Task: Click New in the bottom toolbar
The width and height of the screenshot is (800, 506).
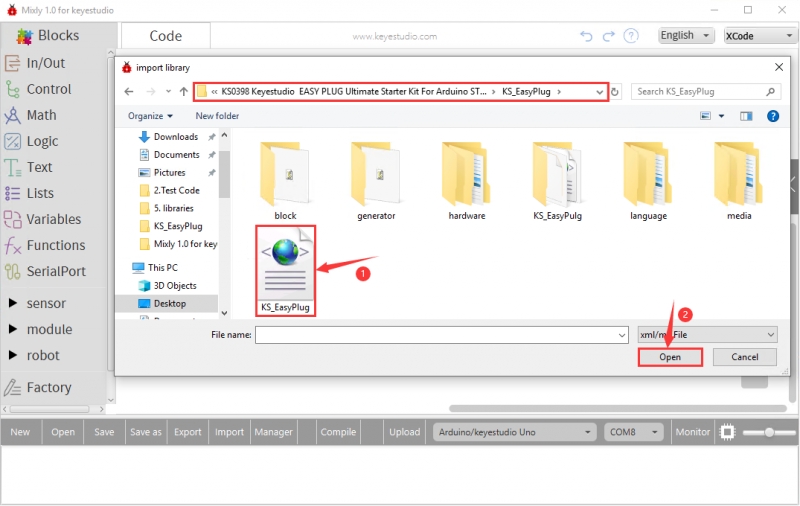Action: [x=20, y=433]
